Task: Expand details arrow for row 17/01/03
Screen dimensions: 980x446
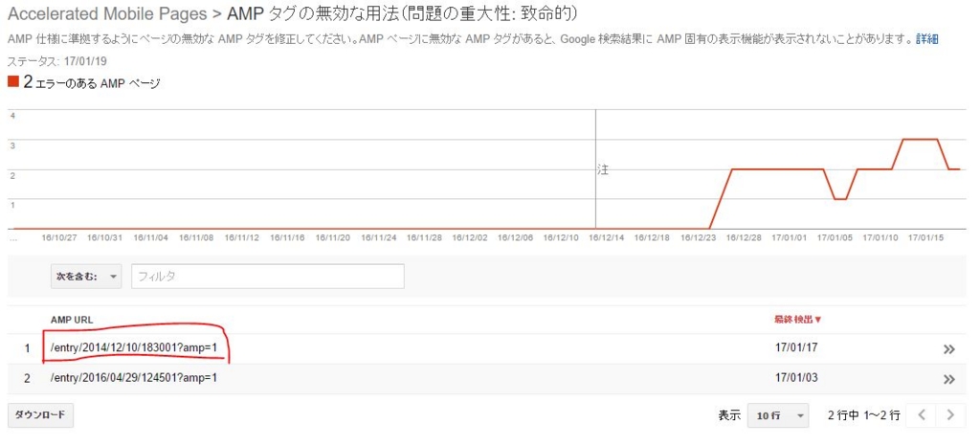Action: 949,379
